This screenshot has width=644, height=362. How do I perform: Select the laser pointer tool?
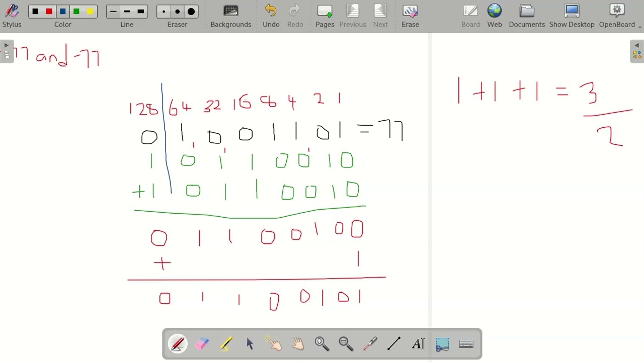(370, 344)
